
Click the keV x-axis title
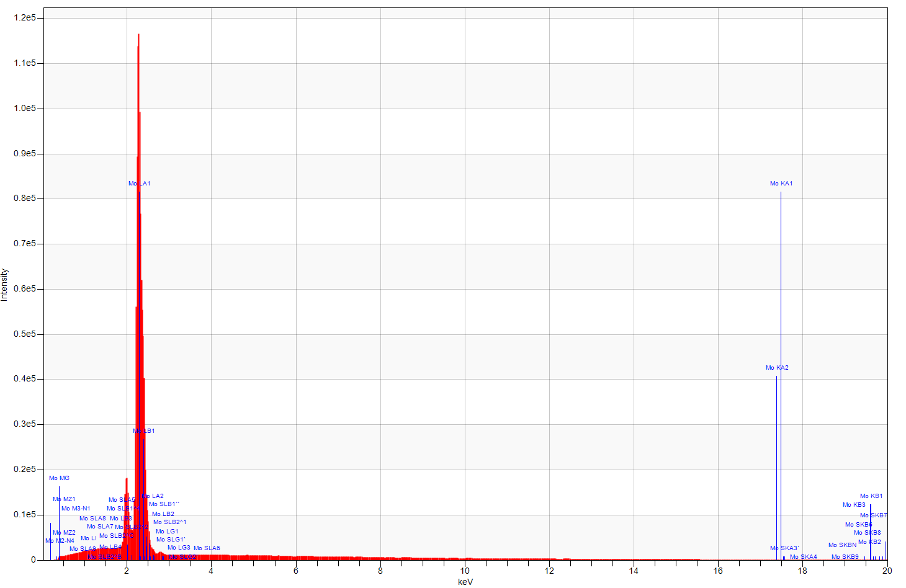(465, 582)
